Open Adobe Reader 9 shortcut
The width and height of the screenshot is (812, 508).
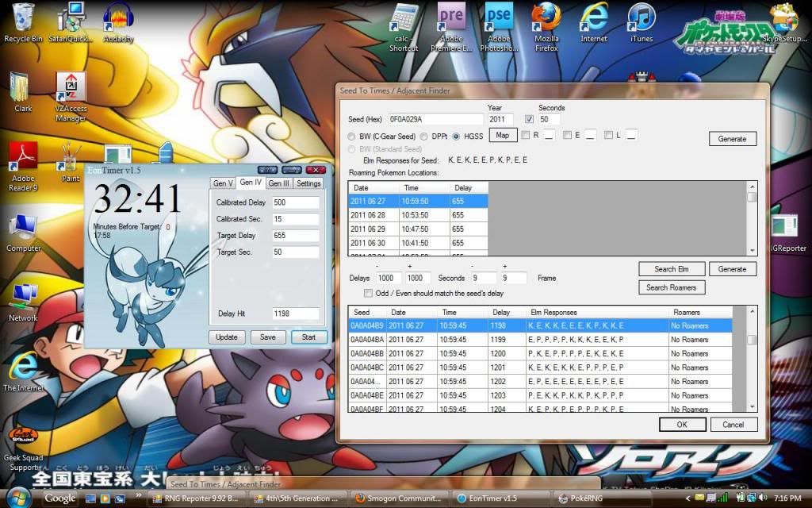click(x=23, y=157)
